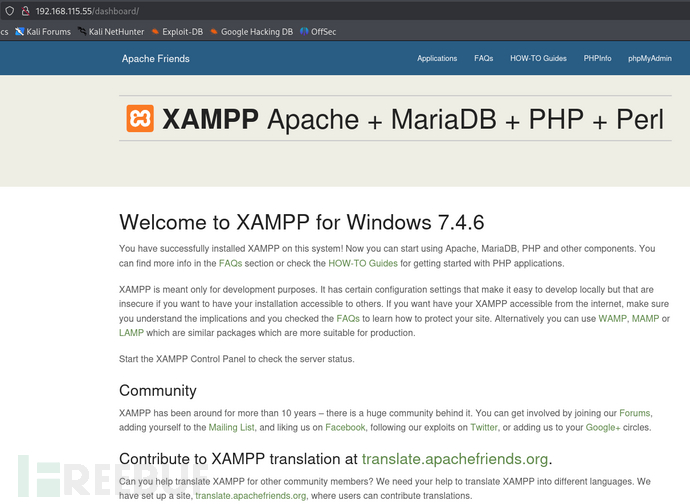This screenshot has width=690, height=504.
Task: Open the FAQs navigation item
Action: (x=484, y=58)
